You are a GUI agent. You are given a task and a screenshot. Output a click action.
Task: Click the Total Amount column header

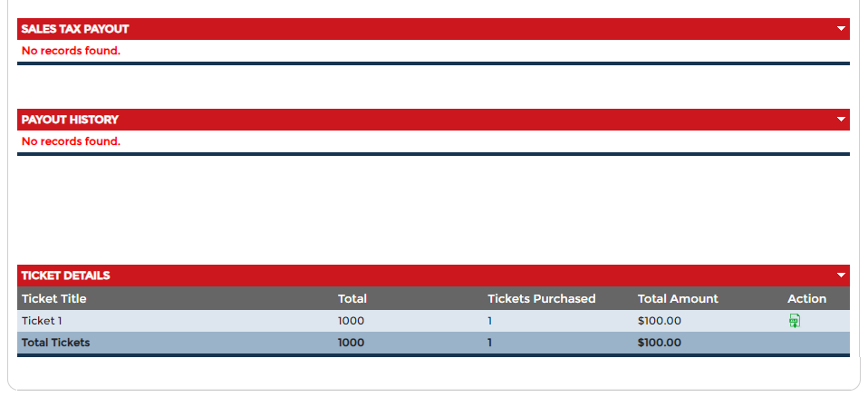pos(678,298)
